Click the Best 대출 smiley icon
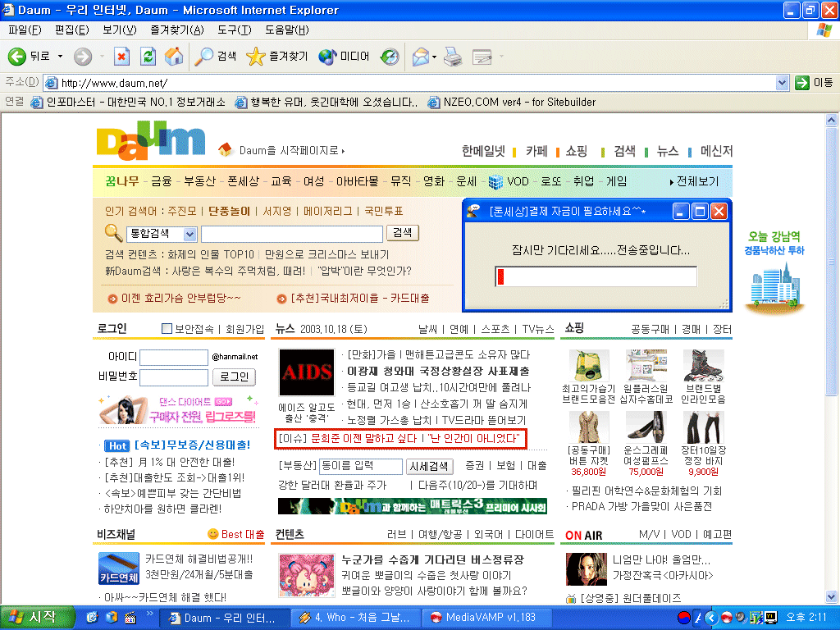 click(x=212, y=533)
